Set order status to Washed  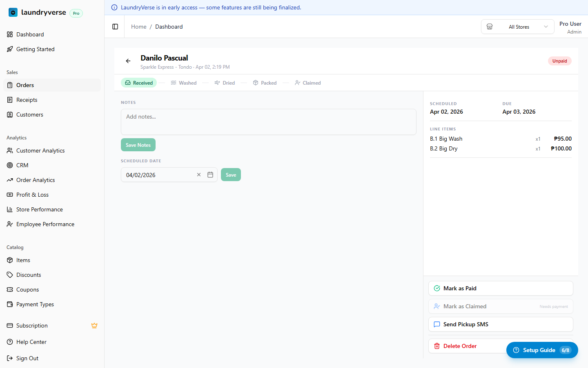point(184,83)
